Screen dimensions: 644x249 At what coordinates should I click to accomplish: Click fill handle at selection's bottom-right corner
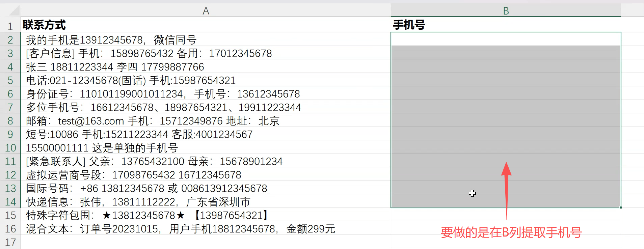pyautogui.click(x=620, y=207)
